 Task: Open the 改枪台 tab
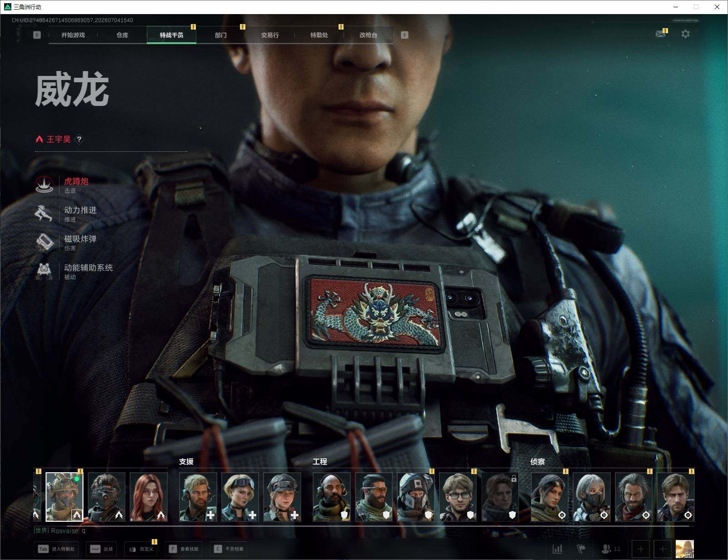pos(368,35)
